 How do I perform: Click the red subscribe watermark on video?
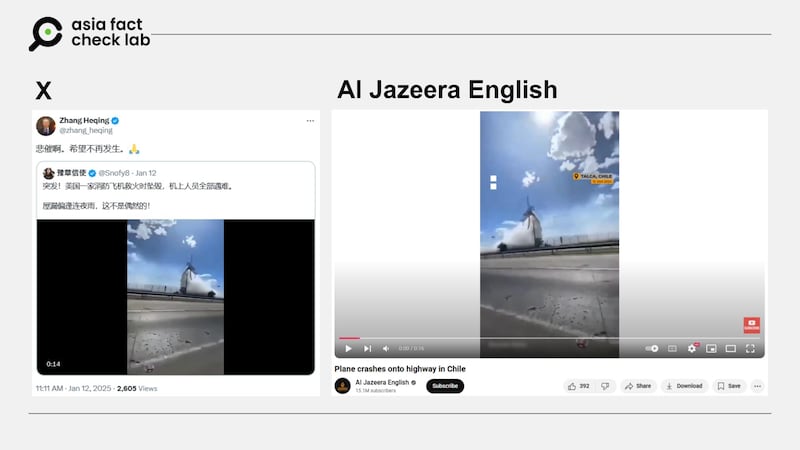pos(752,325)
